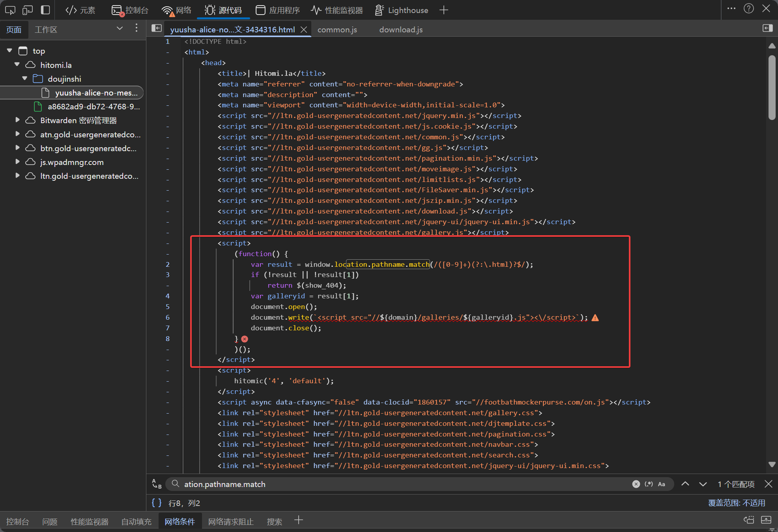Open the Lighthouse tab
The width and height of the screenshot is (778, 532).
(x=402, y=10)
